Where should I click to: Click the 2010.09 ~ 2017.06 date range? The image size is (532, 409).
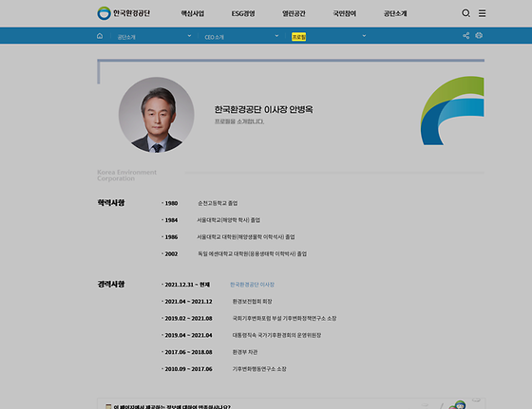189,369
